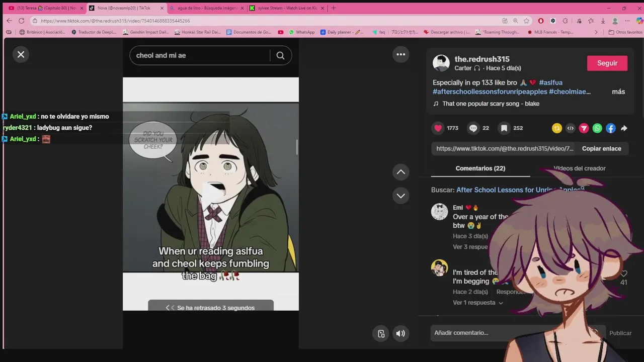Go to next video with the down arrow

(x=400, y=196)
